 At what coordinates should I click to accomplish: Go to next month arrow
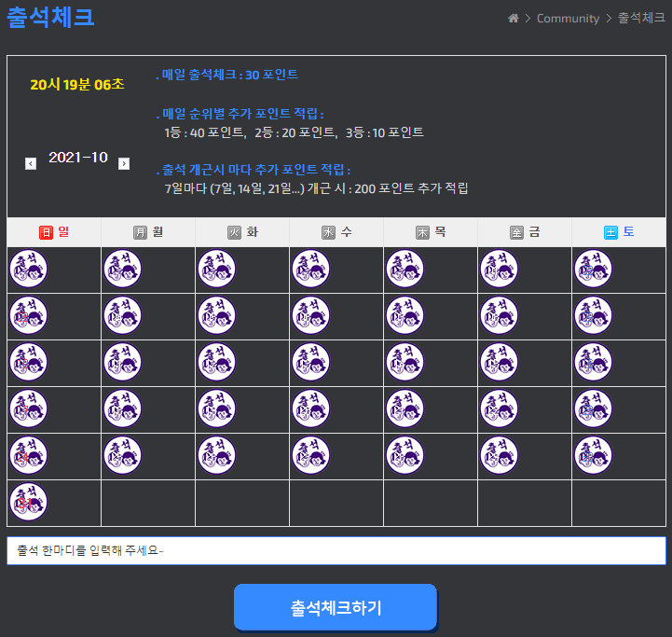coord(124,164)
